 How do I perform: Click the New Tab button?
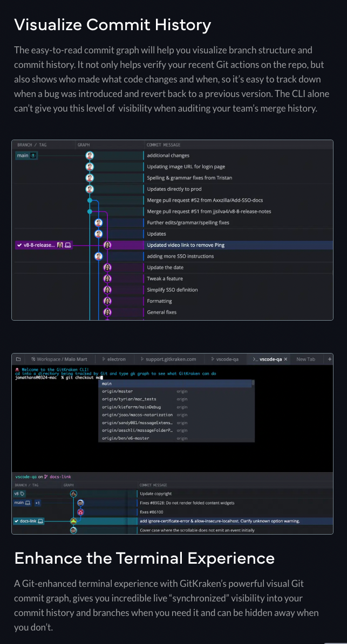click(306, 359)
